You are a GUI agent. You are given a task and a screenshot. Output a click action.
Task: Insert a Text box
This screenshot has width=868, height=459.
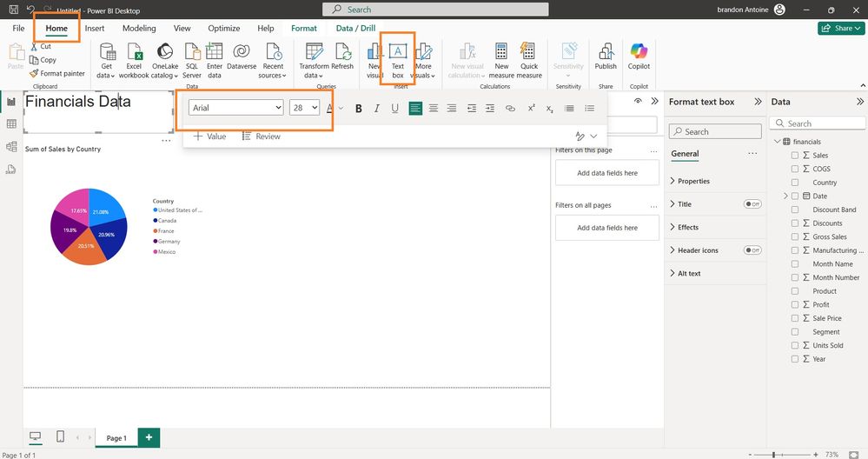397,60
